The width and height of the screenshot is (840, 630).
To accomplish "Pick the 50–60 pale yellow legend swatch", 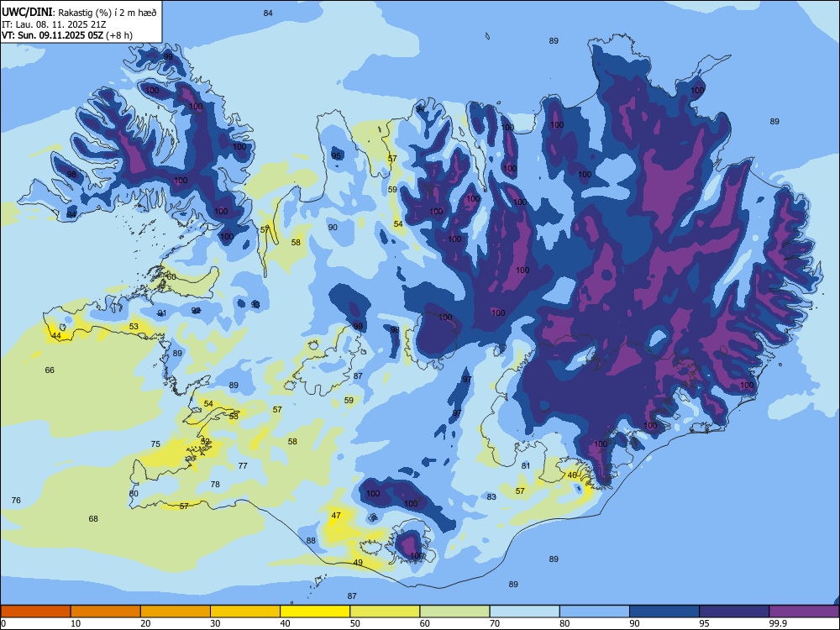I will pos(386,612).
